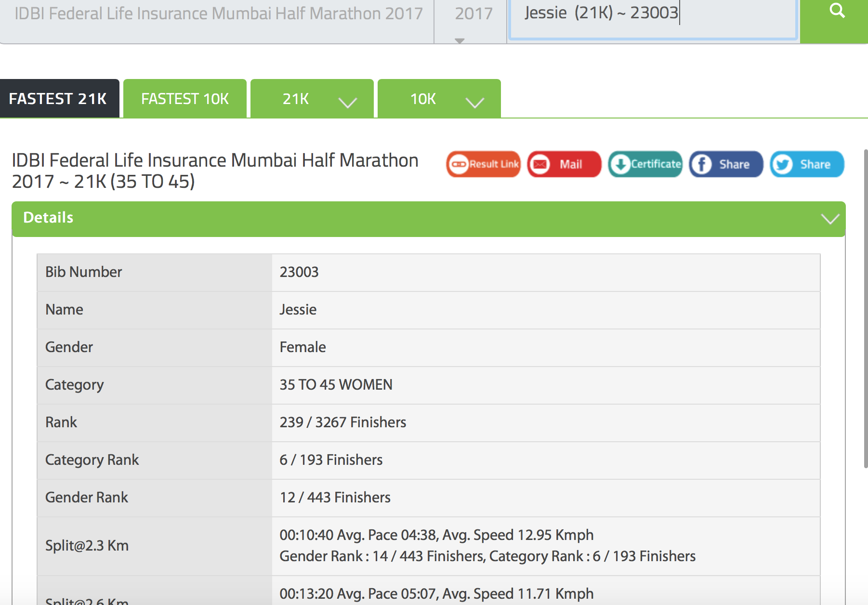Select the rank 239 / 3267 Finishers

343,422
